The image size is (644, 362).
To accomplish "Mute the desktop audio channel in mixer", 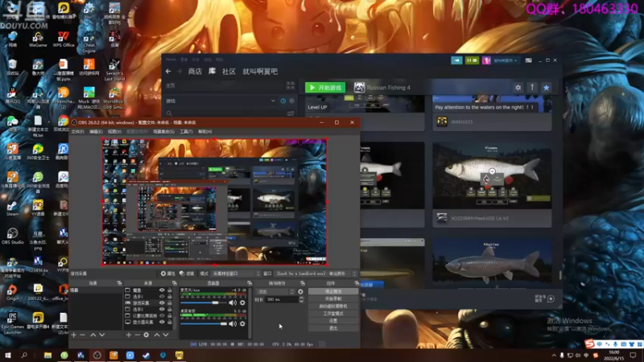I will [x=233, y=324].
